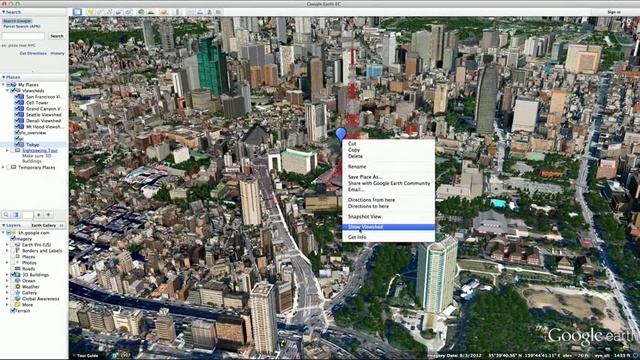
Task: Select the Add Polygon toolbar icon
Action: (100, 12)
